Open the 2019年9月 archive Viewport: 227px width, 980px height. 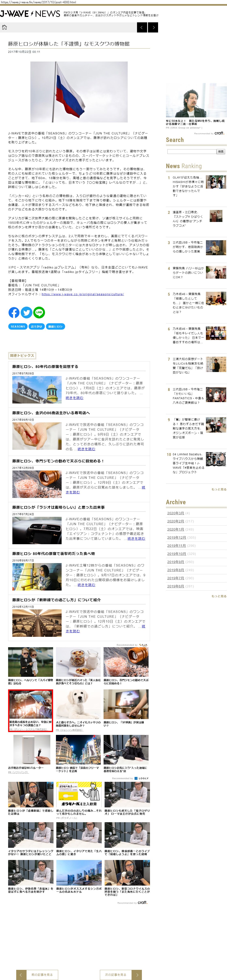175,562
